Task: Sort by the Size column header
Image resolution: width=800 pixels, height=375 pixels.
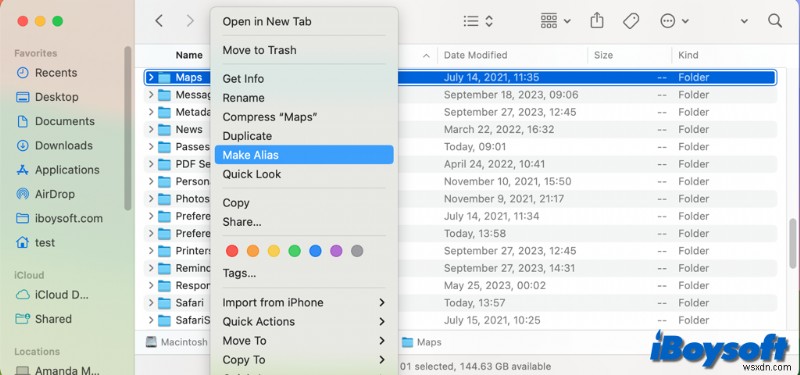Action: (x=603, y=55)
